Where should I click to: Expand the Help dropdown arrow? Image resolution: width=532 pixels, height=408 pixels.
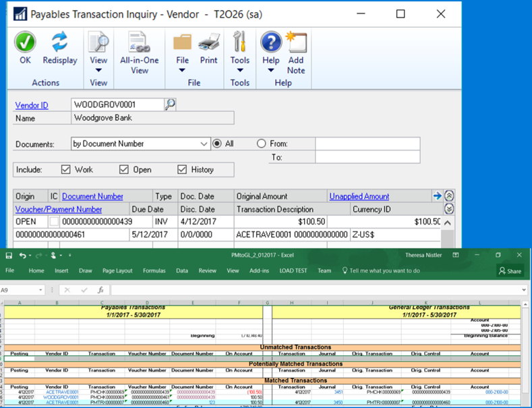tap(270, 70)
